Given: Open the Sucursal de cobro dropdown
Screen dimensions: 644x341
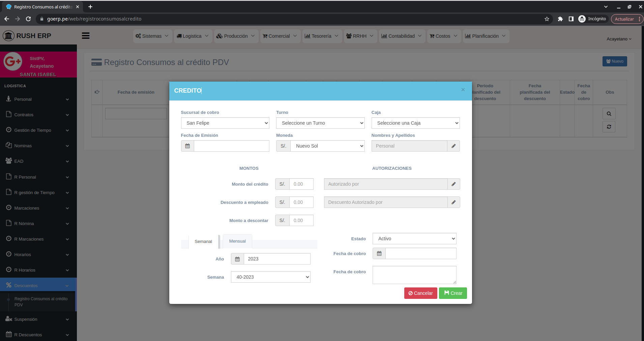Looking at the screenshot, I should point(225,123).
